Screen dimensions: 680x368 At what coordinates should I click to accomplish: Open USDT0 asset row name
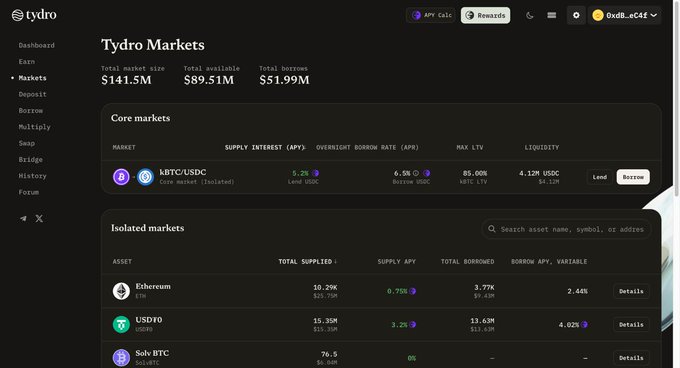(149, 319)
